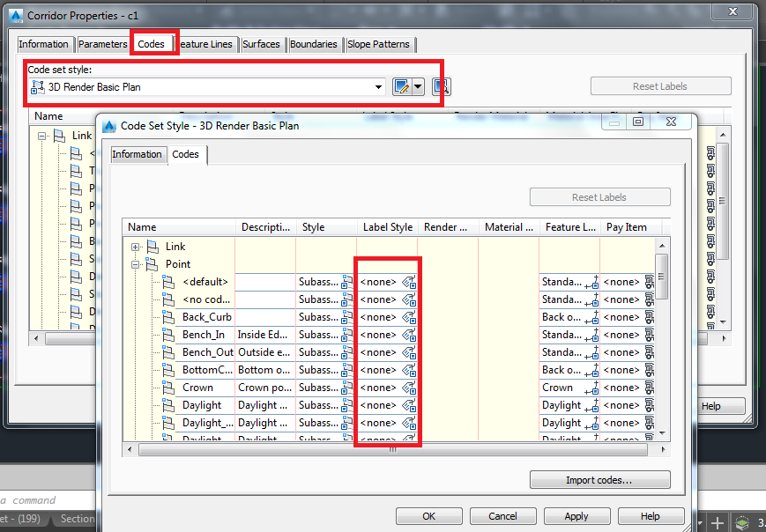Click the point icon beside Bench_In
Viewport: 766px width, 532px height.
[168, 335]
